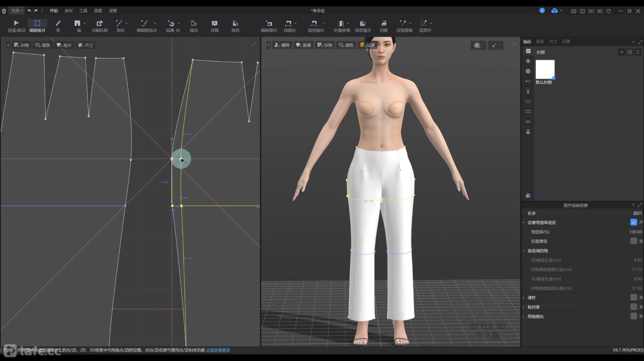Add new fabric with plus button

click(621, 52)
